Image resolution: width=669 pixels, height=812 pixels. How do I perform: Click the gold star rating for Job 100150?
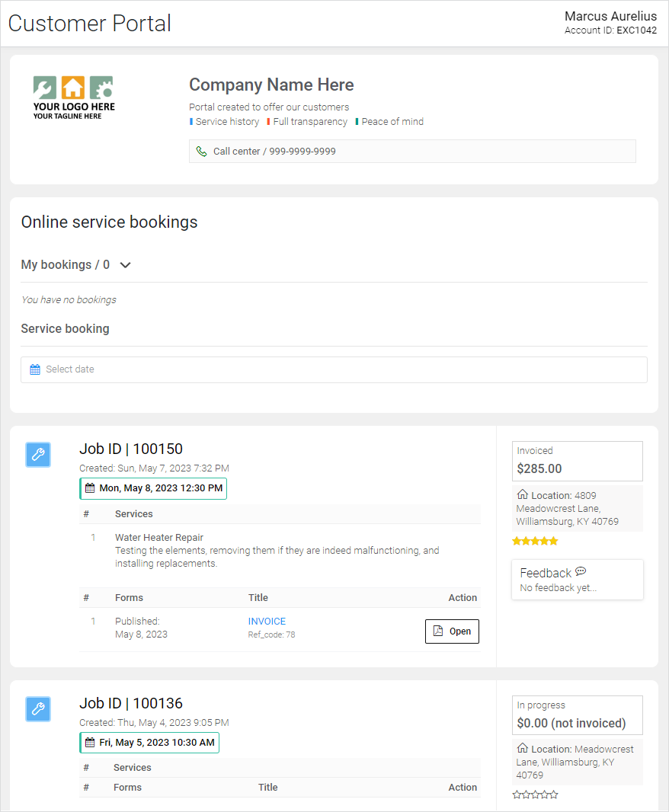(x=535, y=542)
